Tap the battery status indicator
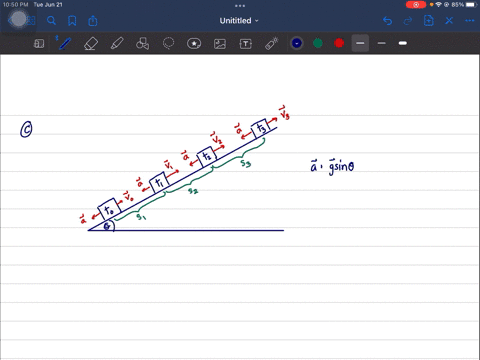Viewport: 480px width, 360px height. tap(464, 5)
